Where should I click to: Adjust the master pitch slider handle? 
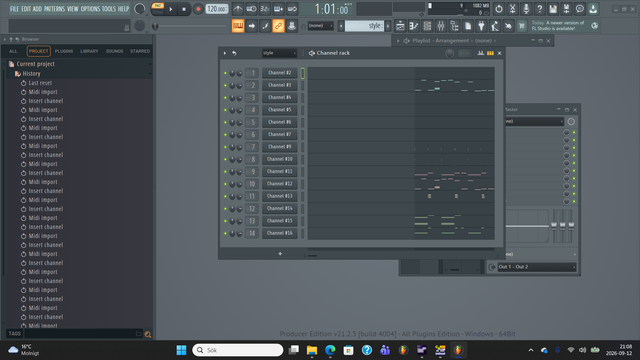[x=155, y=26]
